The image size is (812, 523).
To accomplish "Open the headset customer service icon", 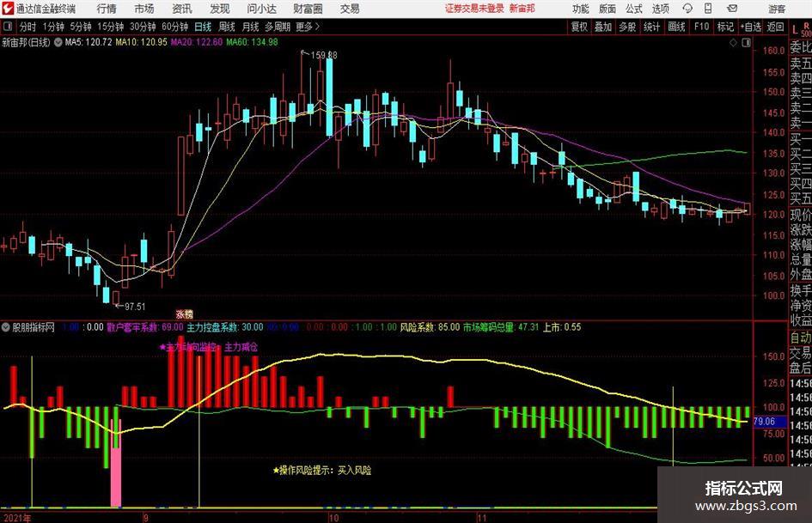I will coord(687,9).
